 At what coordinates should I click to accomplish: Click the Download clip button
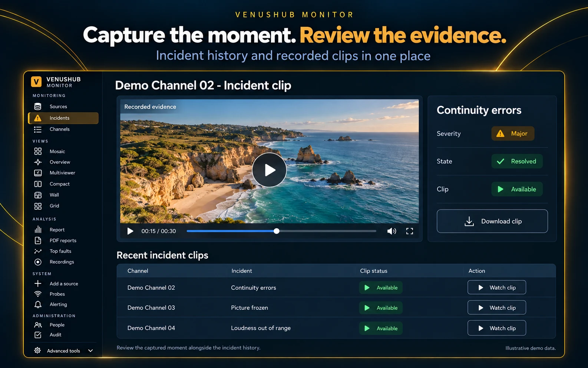click(x=492, y=221)
